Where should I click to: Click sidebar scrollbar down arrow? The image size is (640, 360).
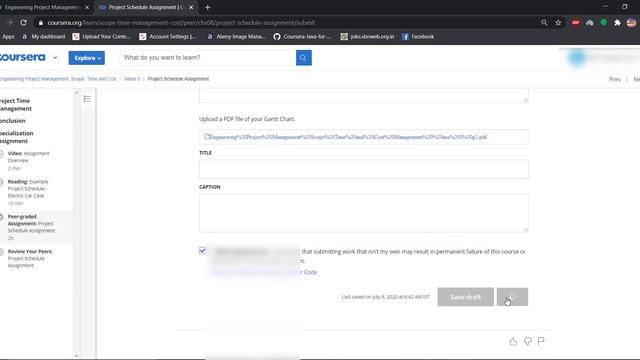coord(76,356)
